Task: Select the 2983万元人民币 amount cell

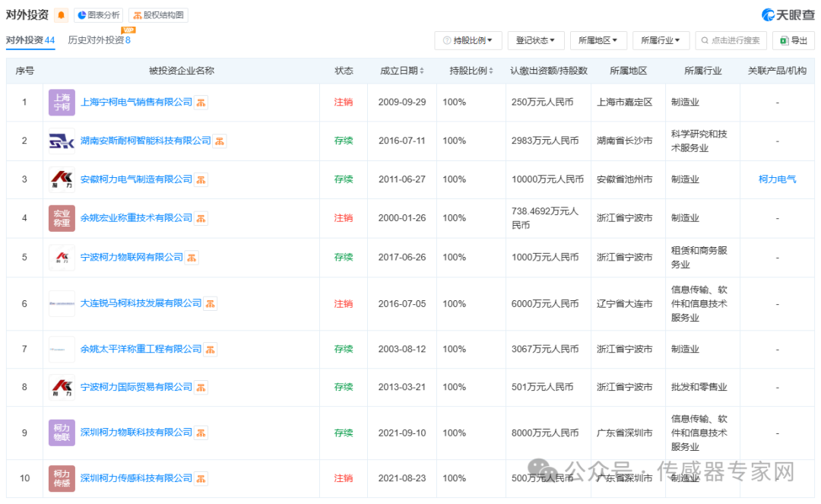Action: [545, 141]
